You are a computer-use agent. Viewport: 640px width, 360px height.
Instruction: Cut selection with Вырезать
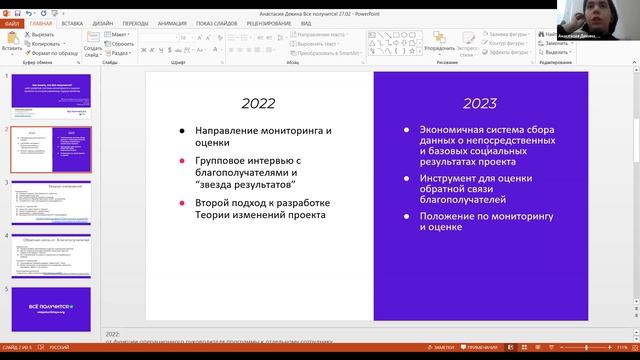pos(39,35)
